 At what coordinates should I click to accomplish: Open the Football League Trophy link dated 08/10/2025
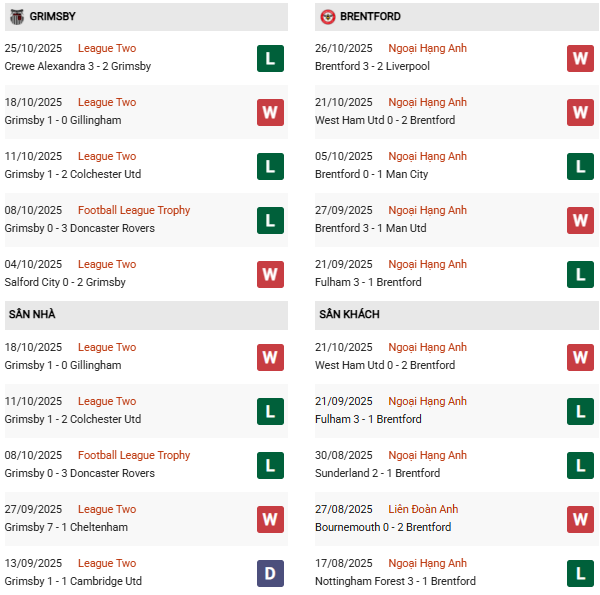coord(134,210)
